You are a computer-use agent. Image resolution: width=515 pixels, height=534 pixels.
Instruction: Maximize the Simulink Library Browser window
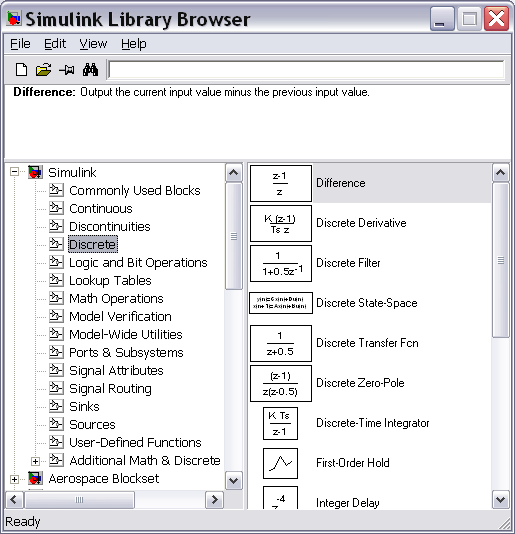tap(469, 19)
